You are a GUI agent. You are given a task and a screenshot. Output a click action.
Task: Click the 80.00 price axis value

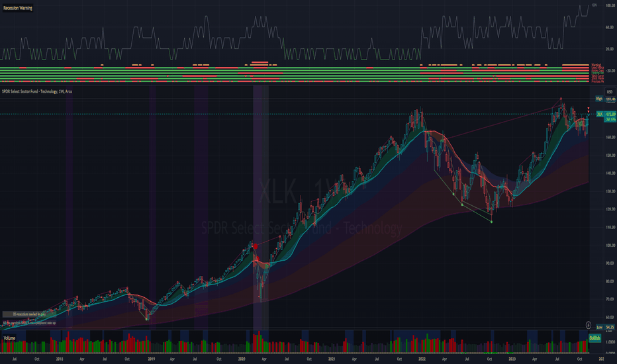610,281
